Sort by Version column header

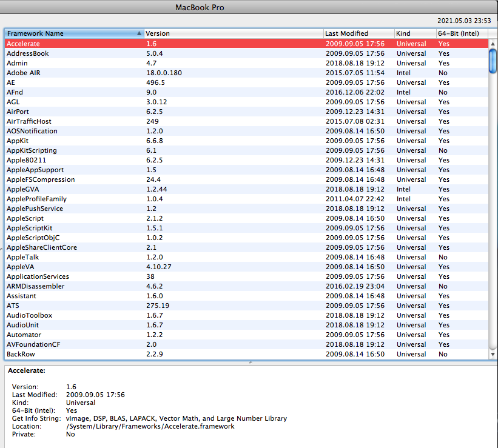click(234, 33)
